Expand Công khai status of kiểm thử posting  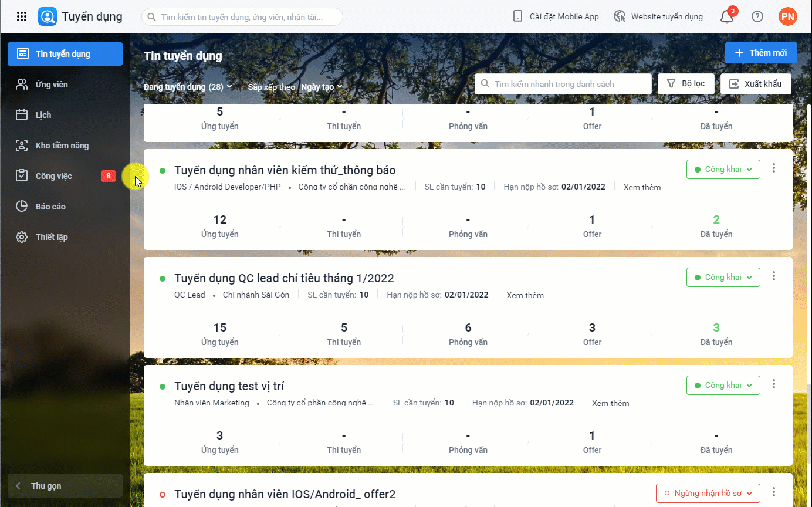[723, 170]
